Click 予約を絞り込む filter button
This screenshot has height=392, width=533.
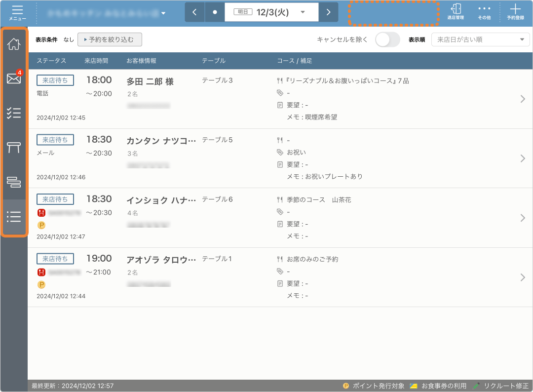point(110,39)
